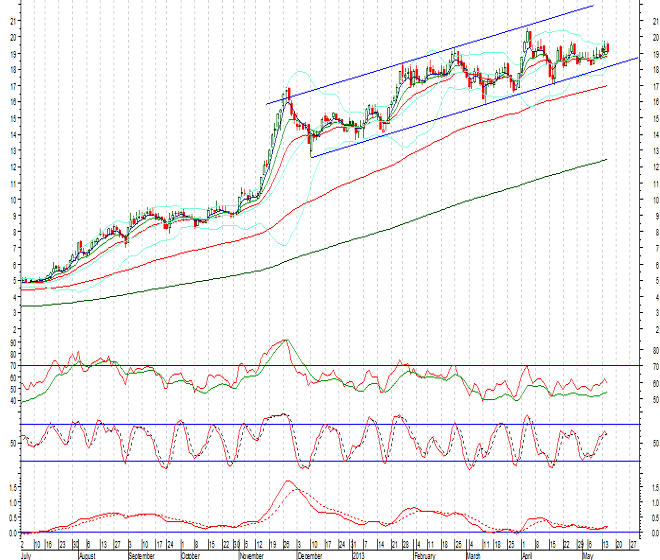Select the momentum oscillator peak near 90
The image size is (660, 560).
click(x=287, y=340)
